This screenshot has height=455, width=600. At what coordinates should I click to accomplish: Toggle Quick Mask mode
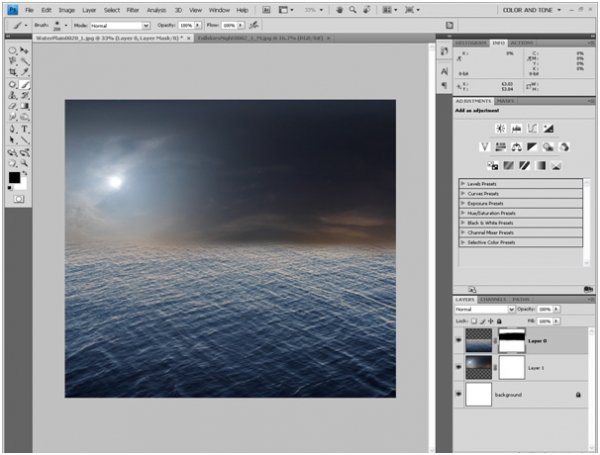tap(18, 199)
